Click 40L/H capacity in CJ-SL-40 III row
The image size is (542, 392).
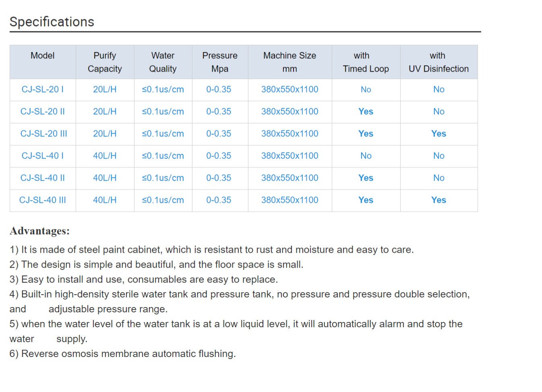105,200
